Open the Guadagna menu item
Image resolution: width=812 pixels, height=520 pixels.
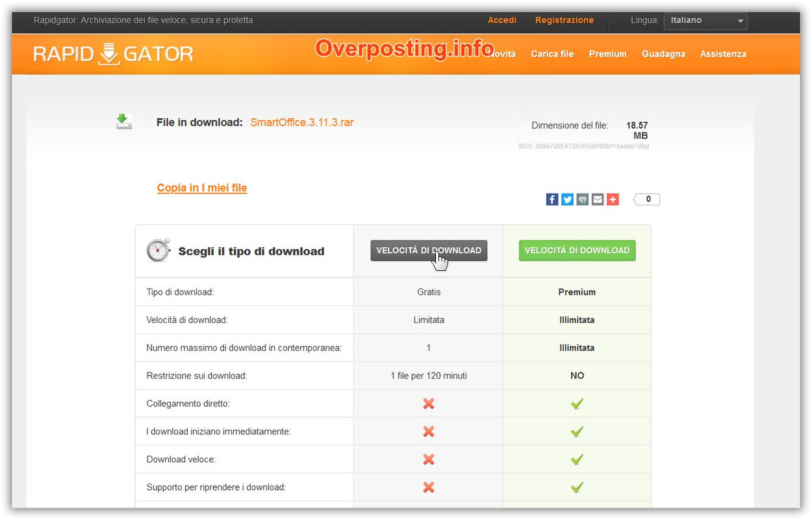point(663,54)
